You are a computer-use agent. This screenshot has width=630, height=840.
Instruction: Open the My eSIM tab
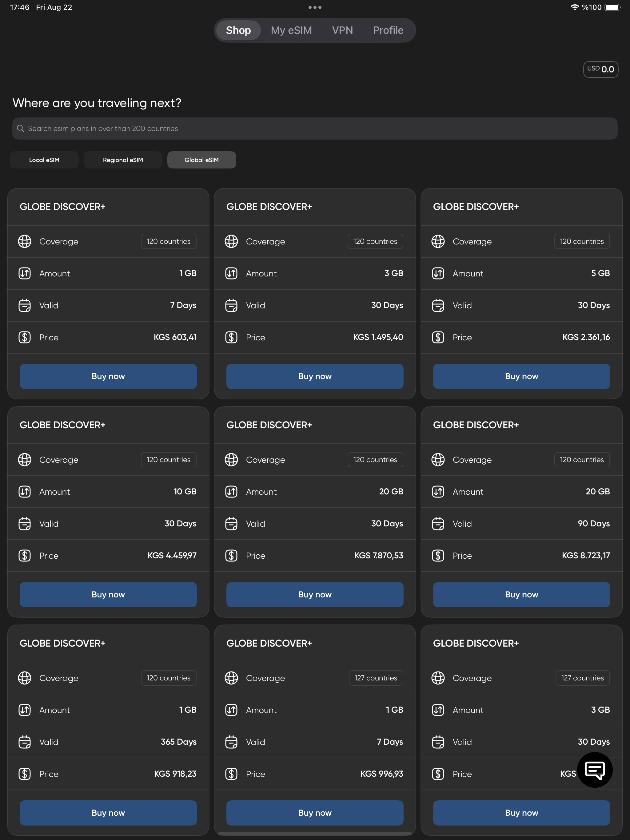(291, 30)
